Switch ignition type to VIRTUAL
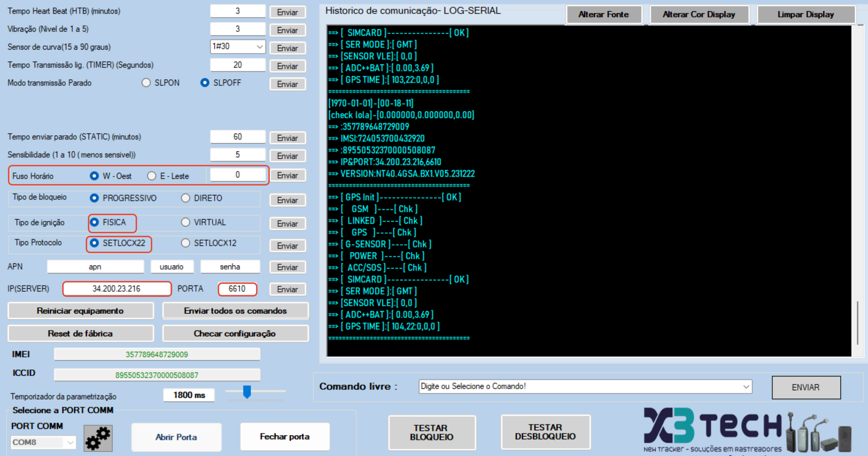Screen dimensions: 868x456 coord(186,222)
